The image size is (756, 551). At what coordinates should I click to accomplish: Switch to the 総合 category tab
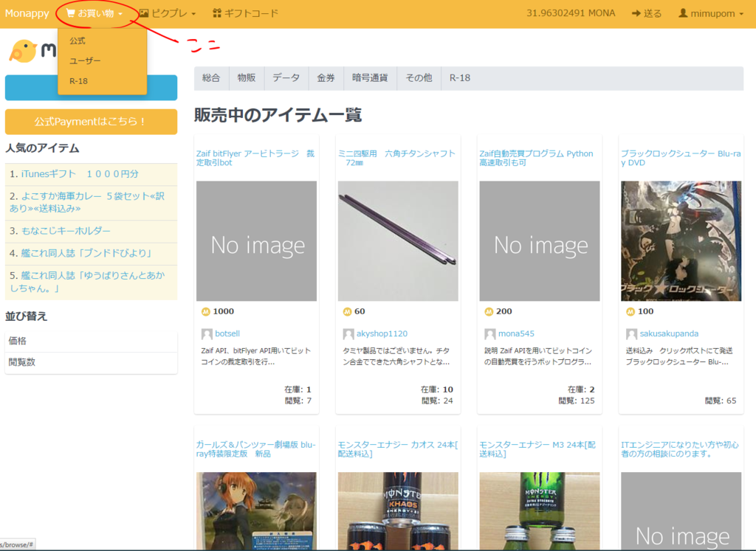point(211,78)
